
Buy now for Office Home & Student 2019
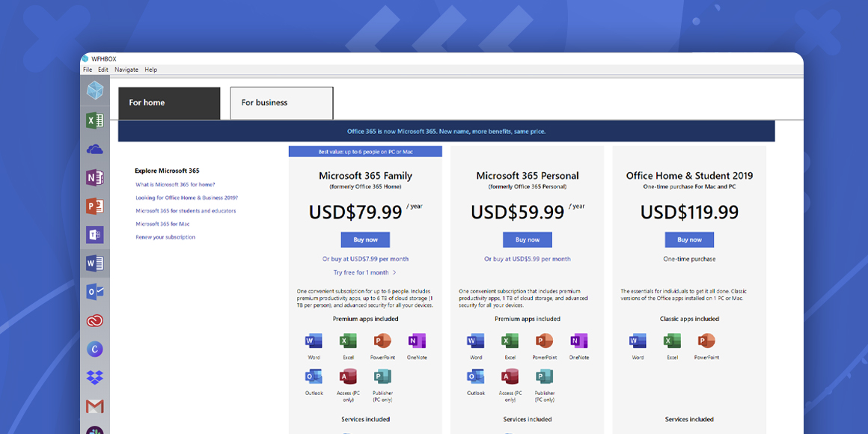click(x=689, y=239)
